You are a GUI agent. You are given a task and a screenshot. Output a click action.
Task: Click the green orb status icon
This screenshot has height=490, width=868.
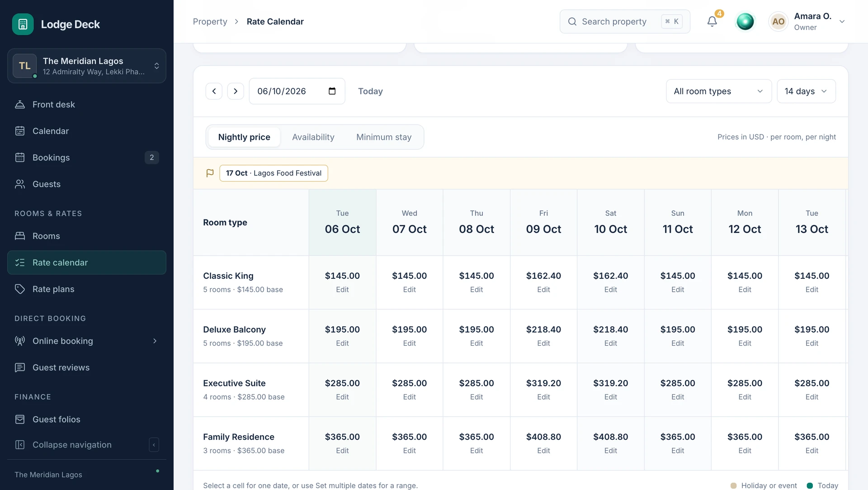click(745, 21)
